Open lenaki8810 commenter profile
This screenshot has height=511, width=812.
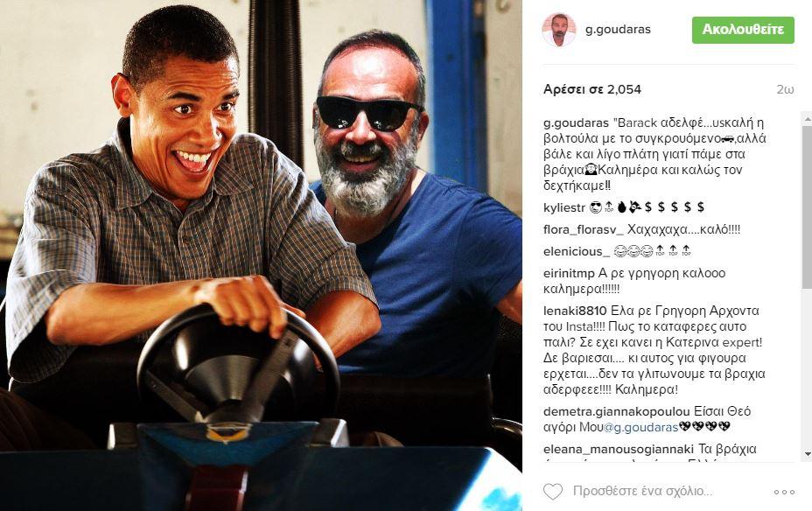tap(575, 311)
